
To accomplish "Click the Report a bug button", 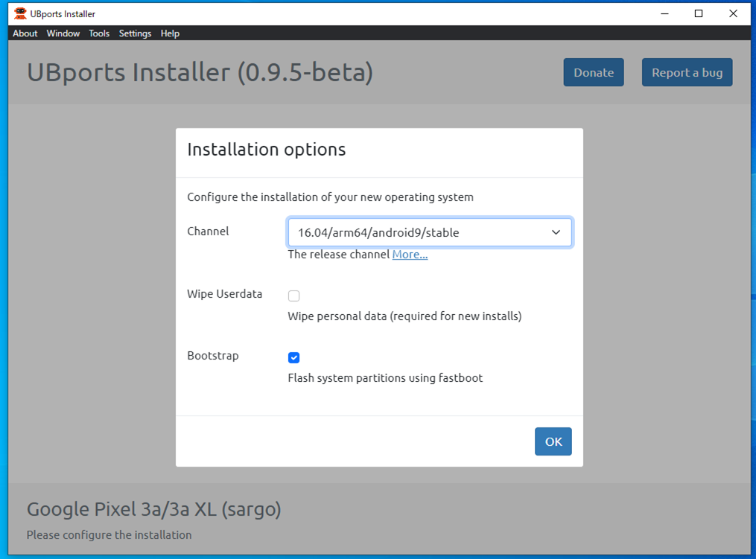I will coord(687,72).
